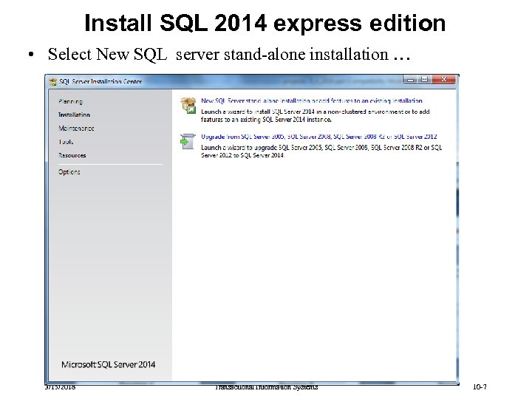Click the 'Launch a wizard to install SQL Server 2014' description

[316, 115]
